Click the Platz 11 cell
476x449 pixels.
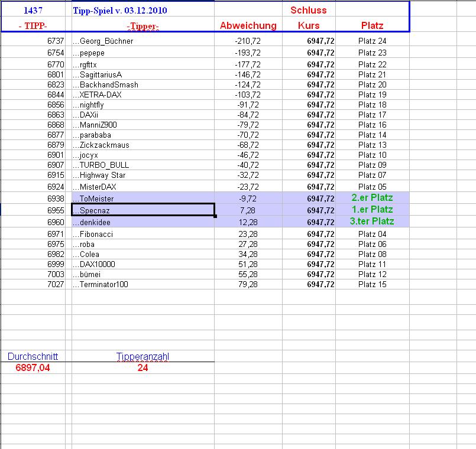[x=372, y=264]
